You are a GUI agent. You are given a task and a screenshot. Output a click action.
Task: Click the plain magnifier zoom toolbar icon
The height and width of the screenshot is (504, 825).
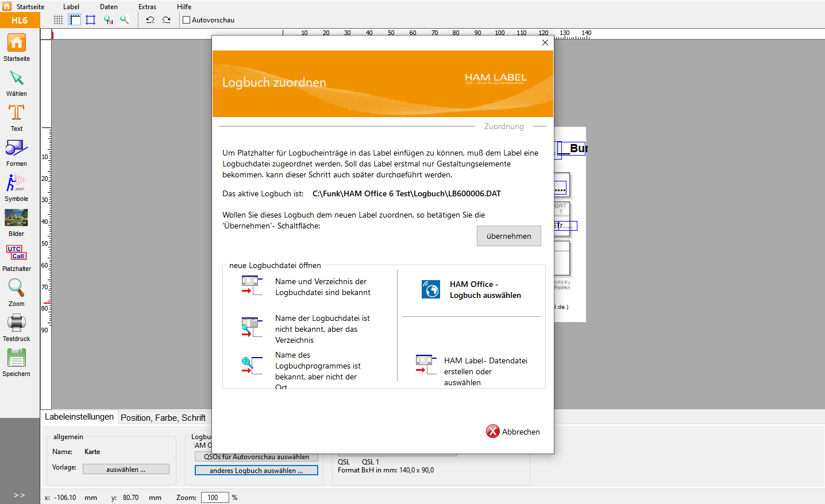point(124,20)
